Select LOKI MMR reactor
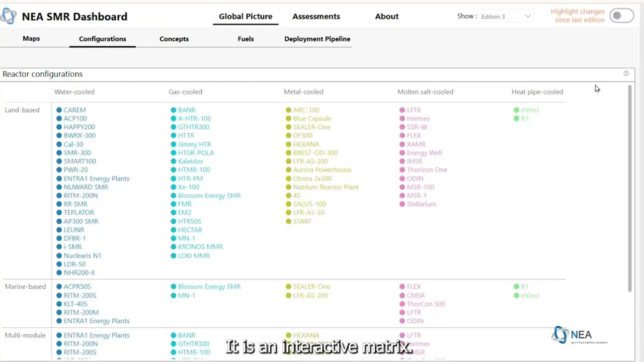Screen dimensions: 644x362 point(194,255)
